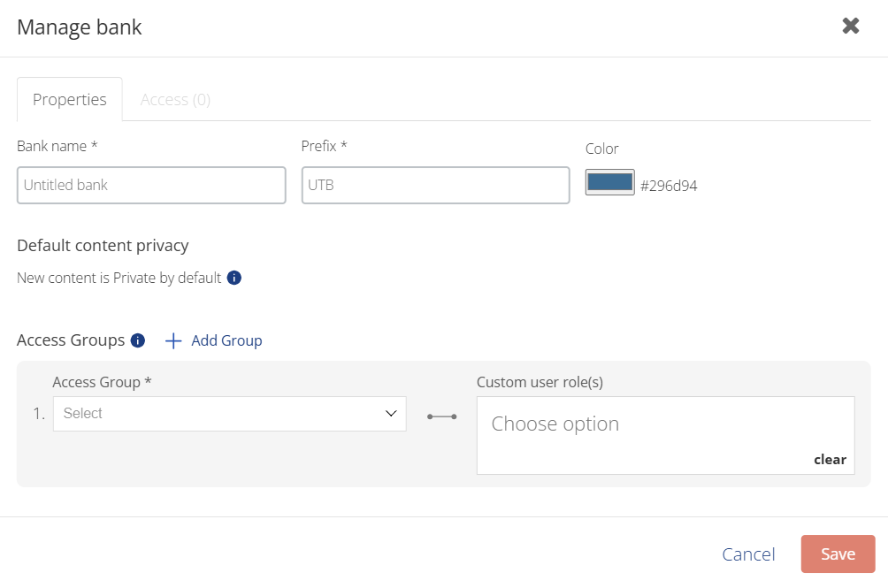Show info tooltip for Access Groups

click(138, 340)
